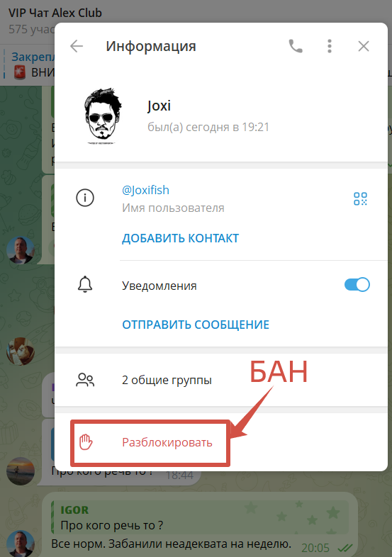Click the @Joxifish username link
The image size is (392, 557).
click(x=145, y=191)
